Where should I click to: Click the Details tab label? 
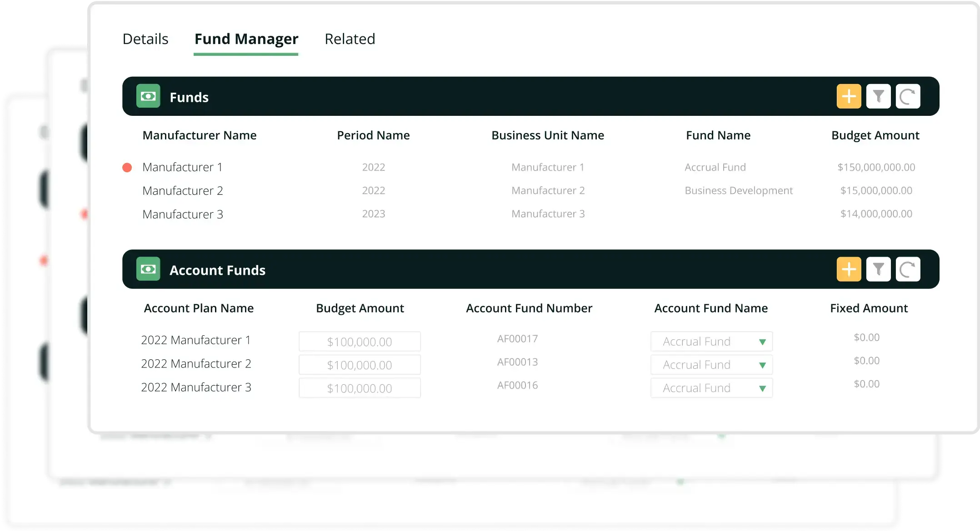click(x=145, y=39)
